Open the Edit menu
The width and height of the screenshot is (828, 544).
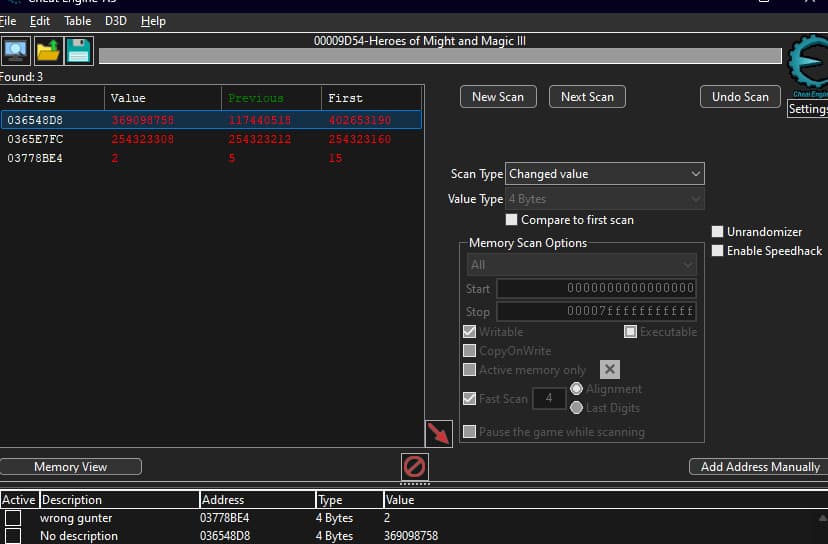[x=40, y=21]
